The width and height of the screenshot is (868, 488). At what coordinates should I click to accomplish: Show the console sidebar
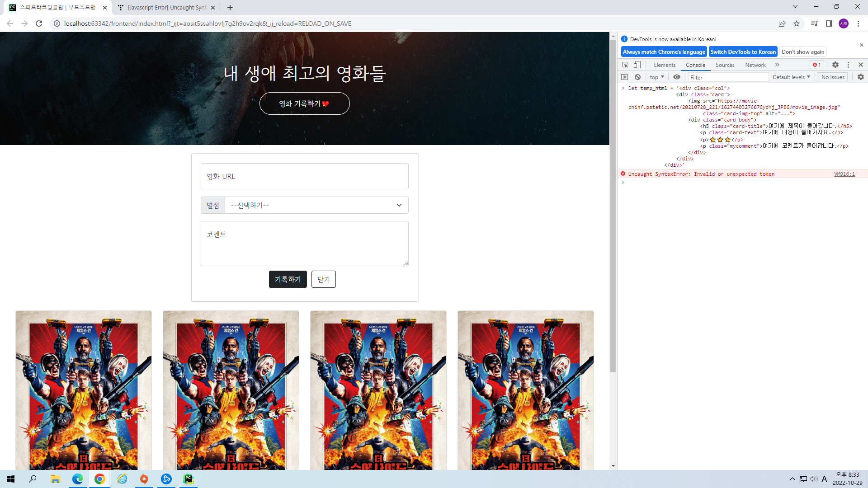click(625, 77)
